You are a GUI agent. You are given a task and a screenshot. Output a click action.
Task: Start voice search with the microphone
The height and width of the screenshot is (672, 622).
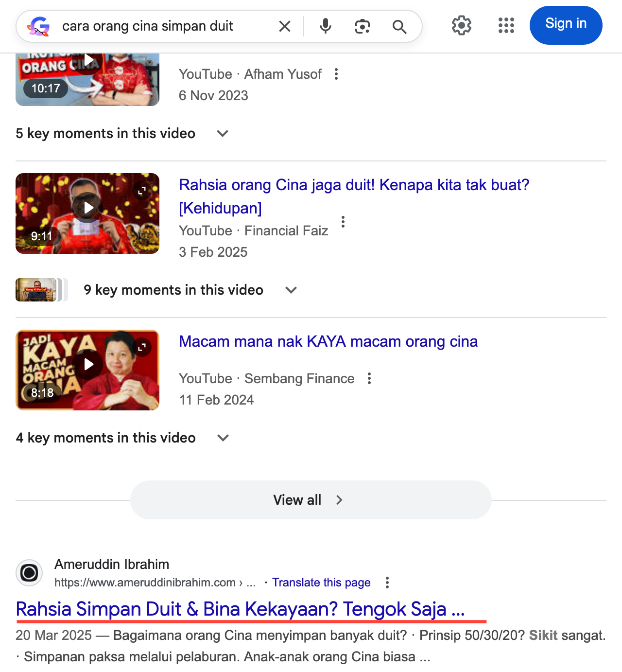coord(326,26)
